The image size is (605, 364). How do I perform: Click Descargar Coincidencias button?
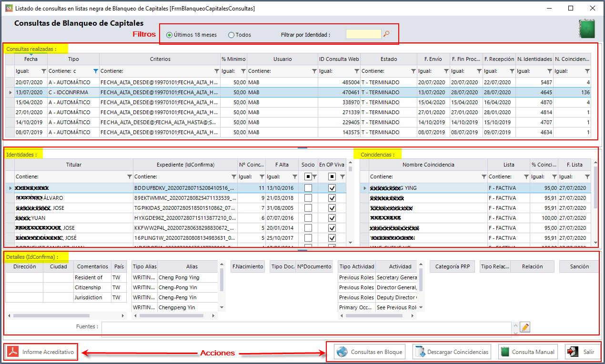(x=452, y=352)
